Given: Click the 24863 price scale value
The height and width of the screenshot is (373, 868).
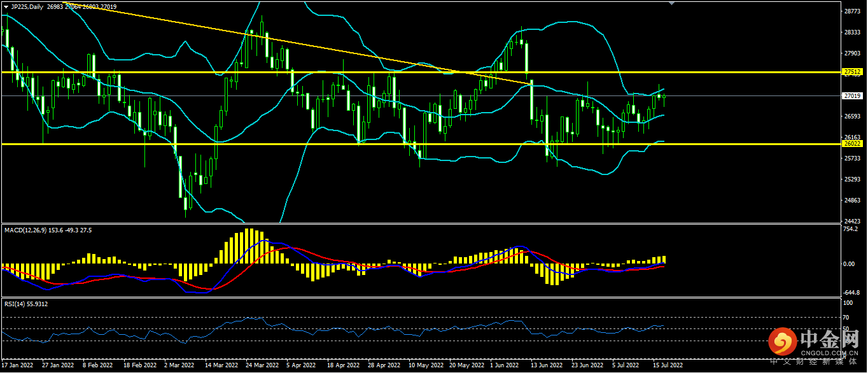Looking at the screenshot, I should pyautogui.click(x=851, y=201).
